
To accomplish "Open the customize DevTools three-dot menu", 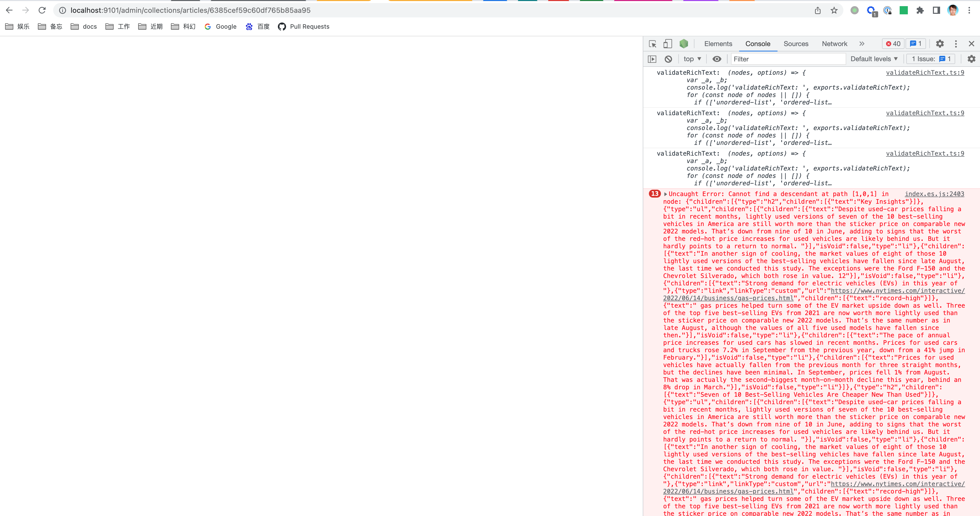I will 956,44.
